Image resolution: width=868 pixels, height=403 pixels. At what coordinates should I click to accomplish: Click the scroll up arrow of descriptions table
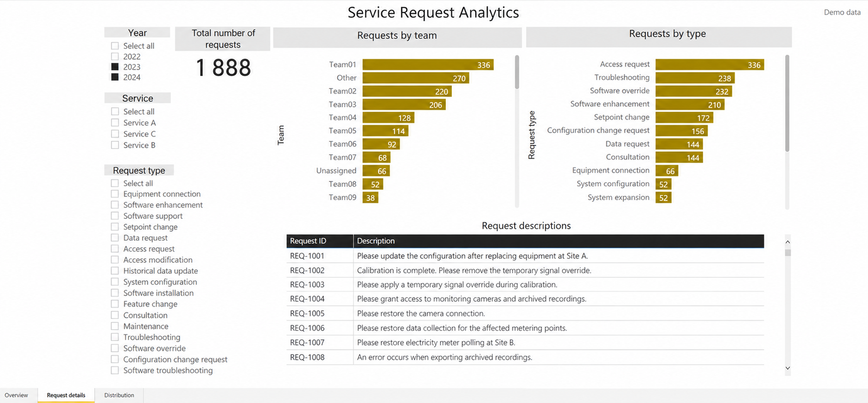click(x=788, y=242)
